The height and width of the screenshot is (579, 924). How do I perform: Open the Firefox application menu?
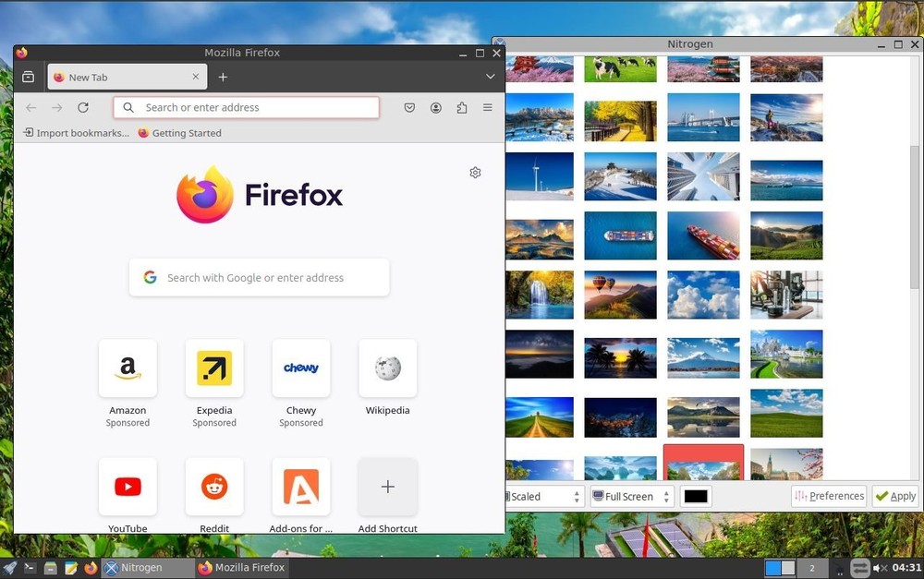pos(487,107)
